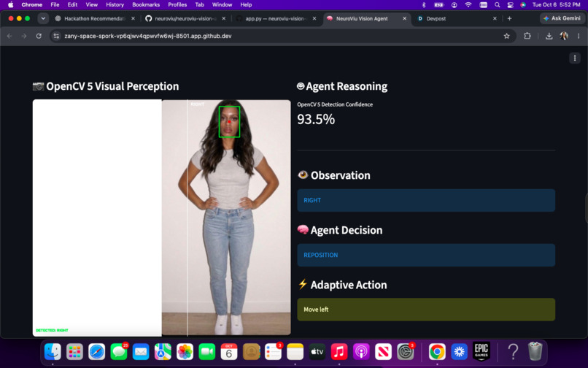Switch to the app.py editor tab
This screenshot has width=588, height=368.
click(x=276, y=18)
